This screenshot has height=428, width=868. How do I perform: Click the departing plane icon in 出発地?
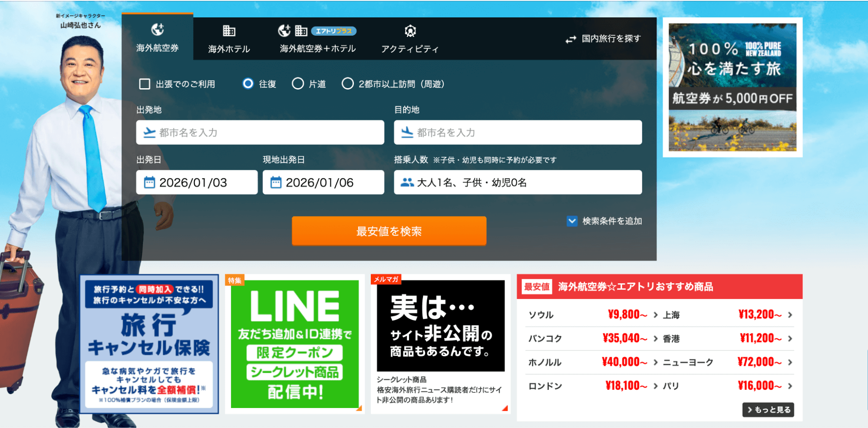tap(149, 133)
